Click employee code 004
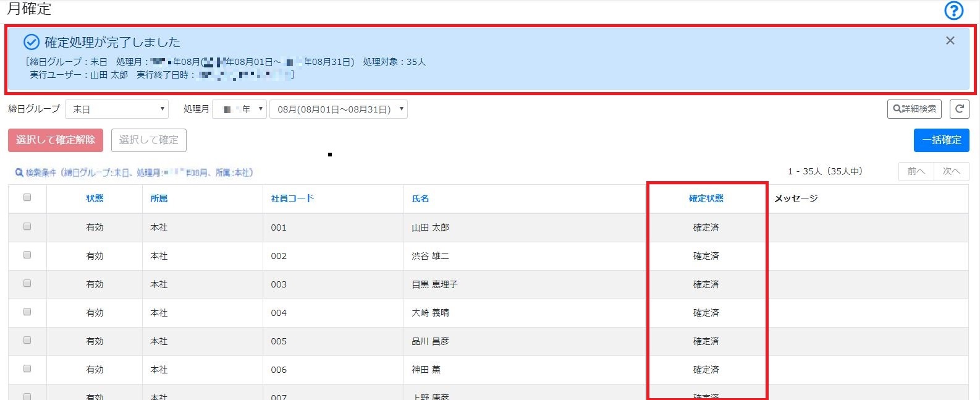The width and height of the screenshot is (980, 400). pos(279,313)
